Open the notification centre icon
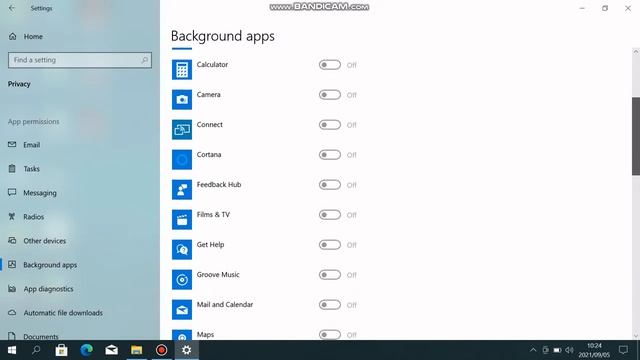 [x=623, y=350]
